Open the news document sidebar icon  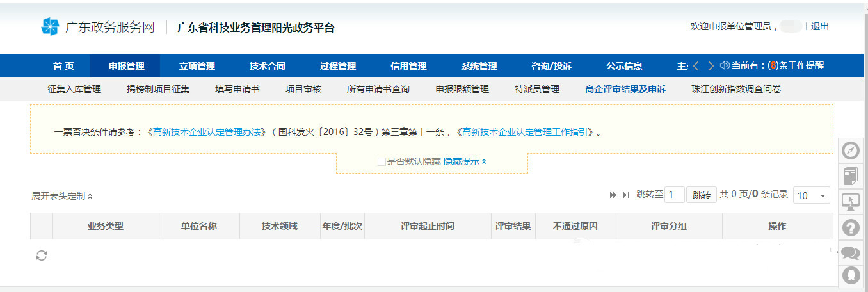(851, 175)
